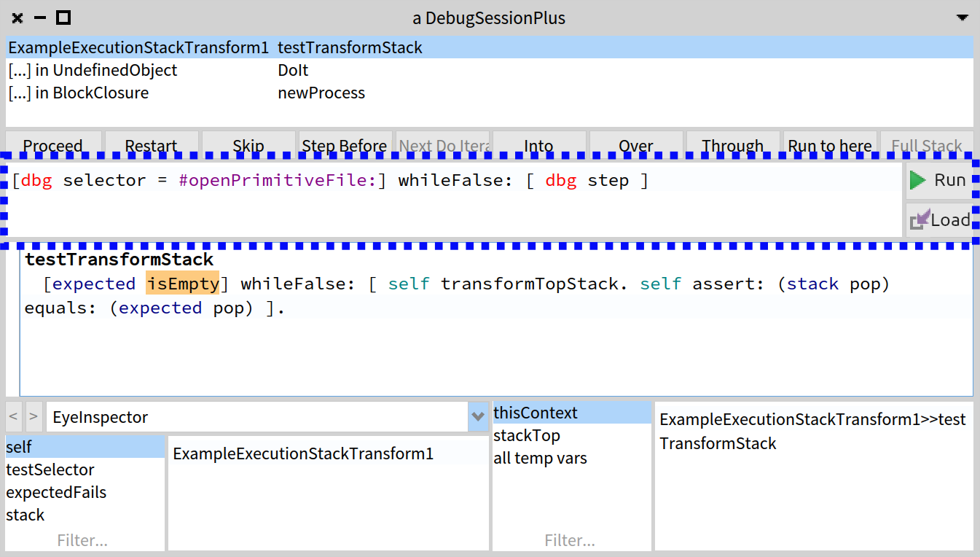Click the green Run play icon
The width and height of the screenshot is (980, 557).
coord(918,180)
